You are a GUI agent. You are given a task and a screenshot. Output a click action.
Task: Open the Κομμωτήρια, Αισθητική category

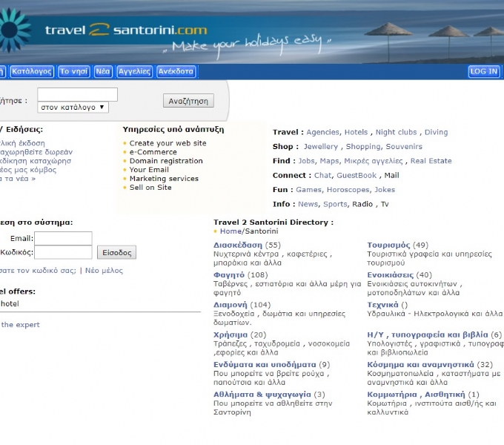coord(416,395)
